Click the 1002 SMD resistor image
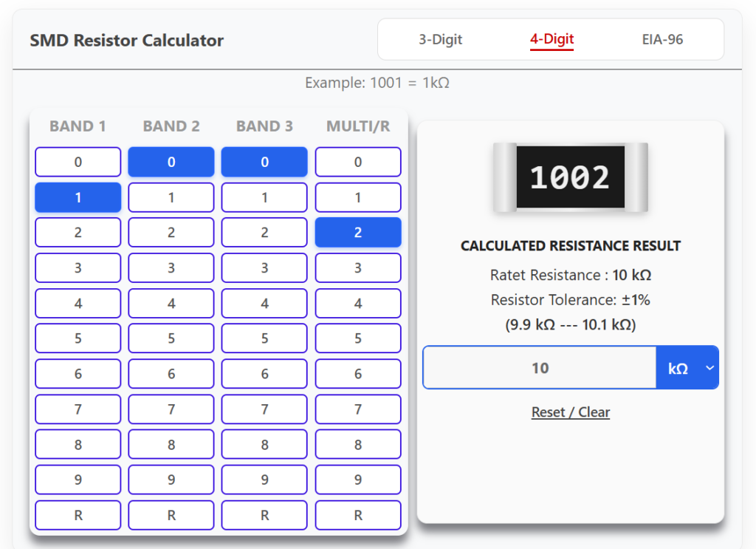 point(571,177)
